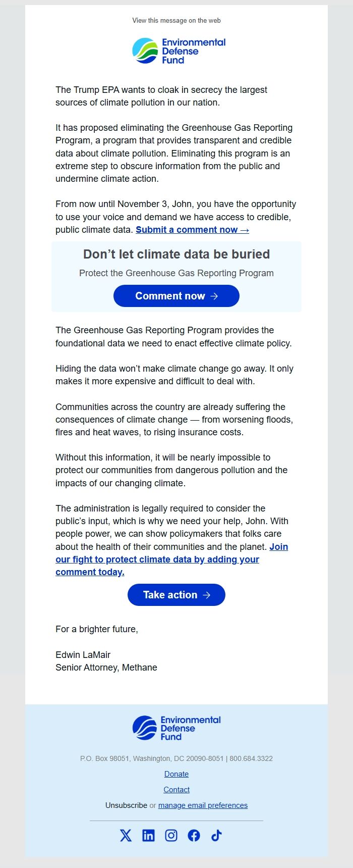Select the phone number 800.684.3322

click(251, 758)
